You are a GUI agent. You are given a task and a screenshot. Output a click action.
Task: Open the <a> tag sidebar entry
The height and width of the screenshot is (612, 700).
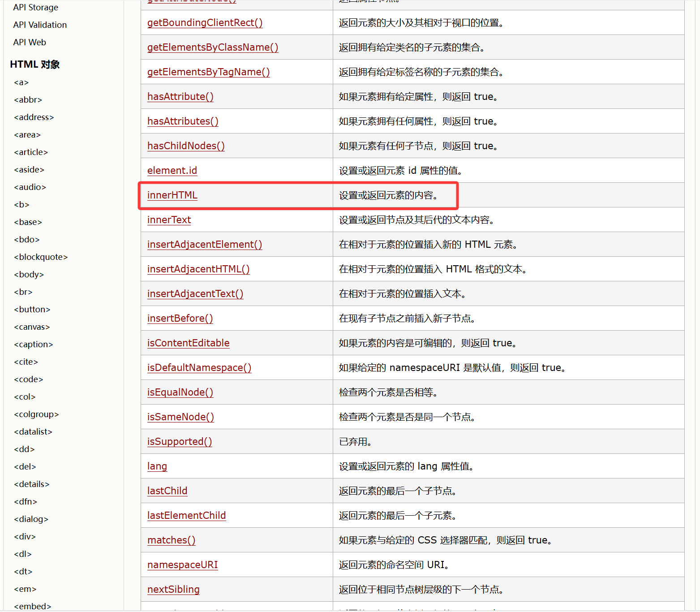(x=21, y=82)
